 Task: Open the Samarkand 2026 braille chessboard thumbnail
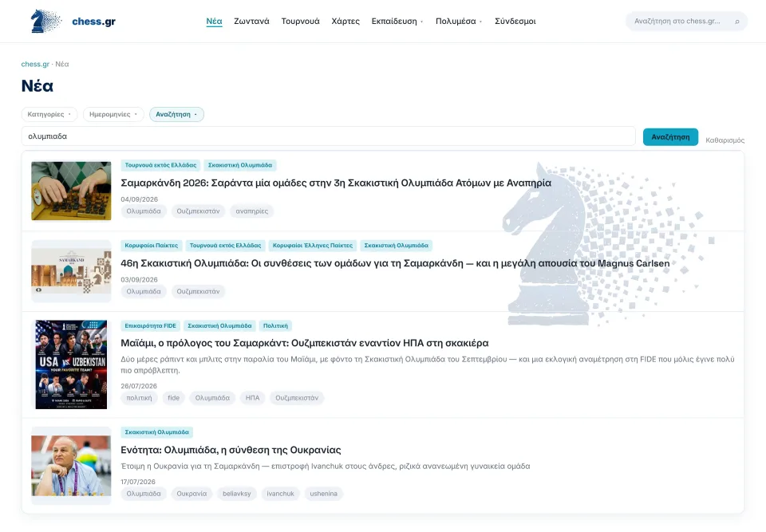(x=71, y=191)
